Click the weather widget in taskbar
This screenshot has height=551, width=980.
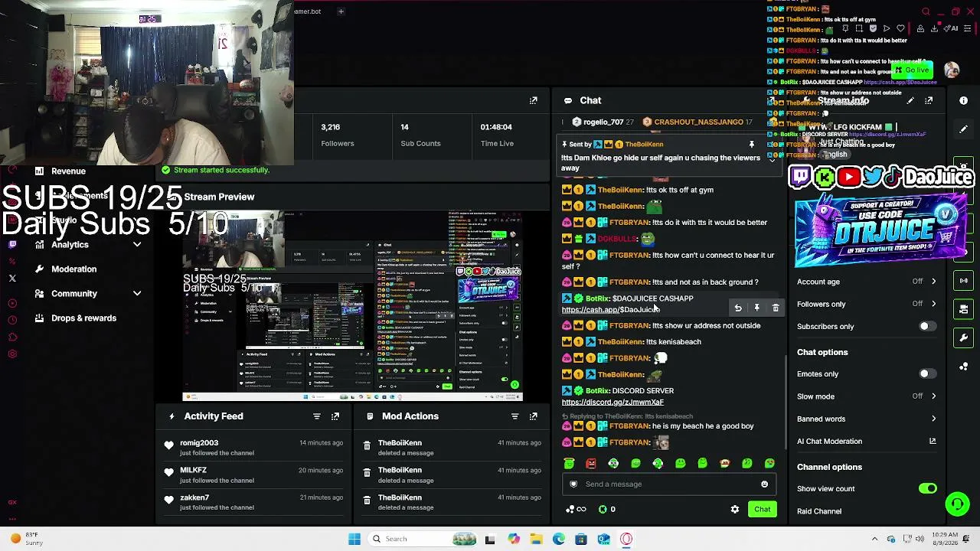pyautogui.click(x=28, y=539)
